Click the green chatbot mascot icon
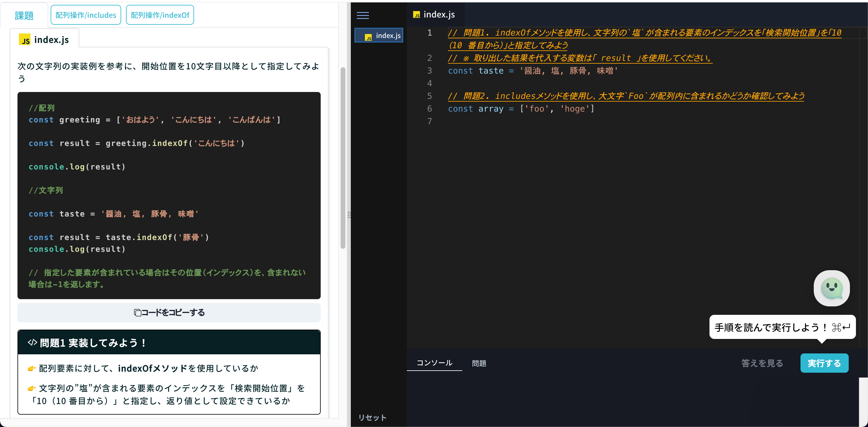Viewport: 868px width, 427px height. click(831, 288)
